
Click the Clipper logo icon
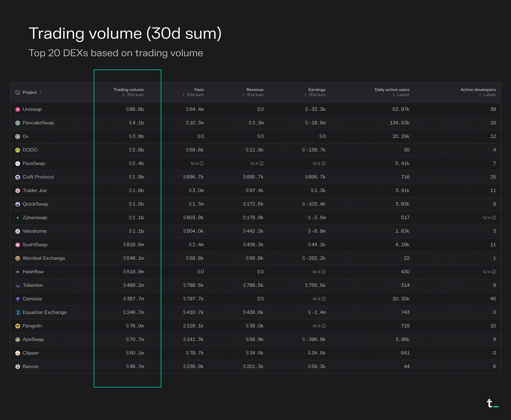click(x=18, y=353)
